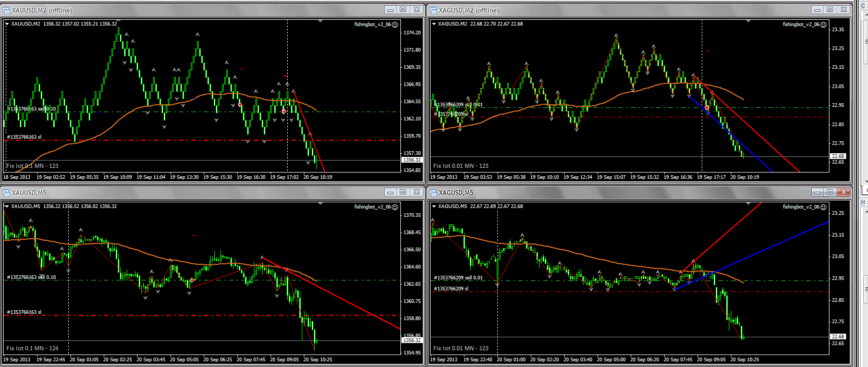This screenshot has height=367, width=868.
Task: Click 23.35 on the XAGUSD,M2 price scale
Action: click(838, 30)
